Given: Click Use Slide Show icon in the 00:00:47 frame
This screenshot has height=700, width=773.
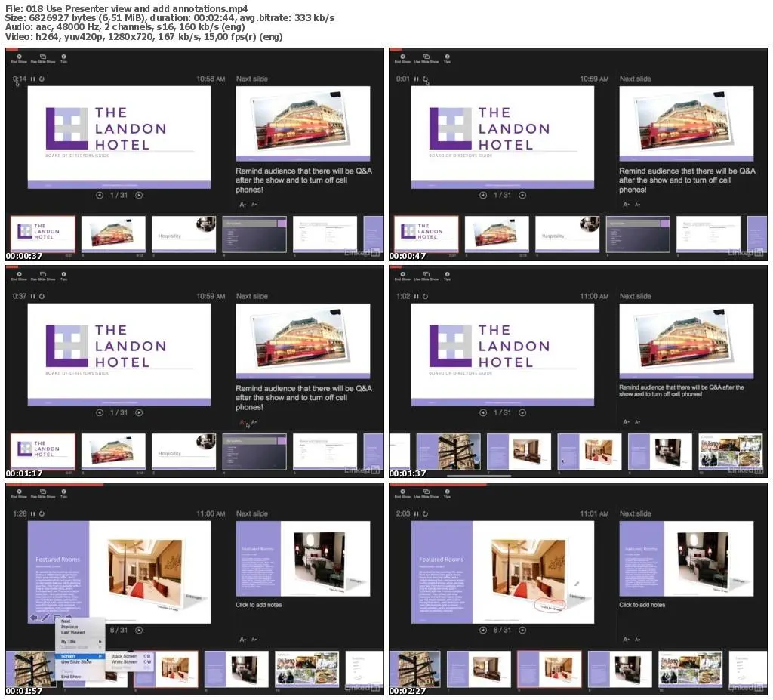Looking at the screenshot, I should coord(427,58).
